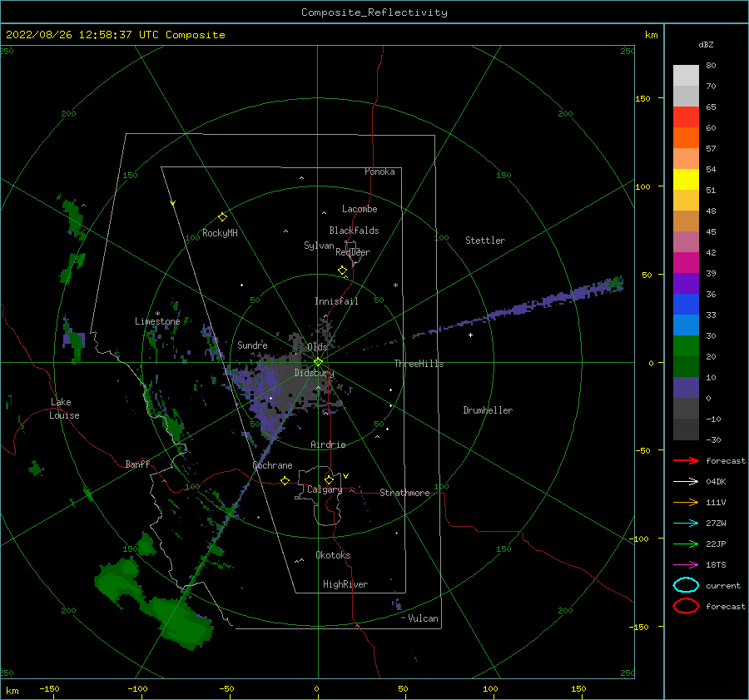749x700 pixels.
Task: Click the Calgary city label
Action: (325, 489)
